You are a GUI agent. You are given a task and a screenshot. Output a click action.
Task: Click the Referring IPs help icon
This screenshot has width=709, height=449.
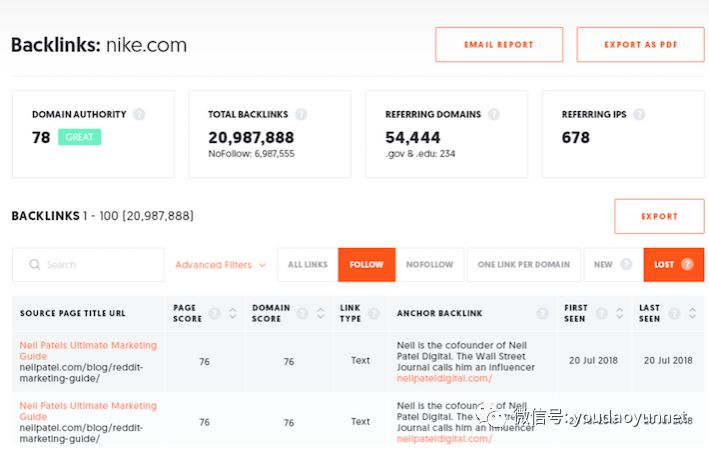point(639,114)
